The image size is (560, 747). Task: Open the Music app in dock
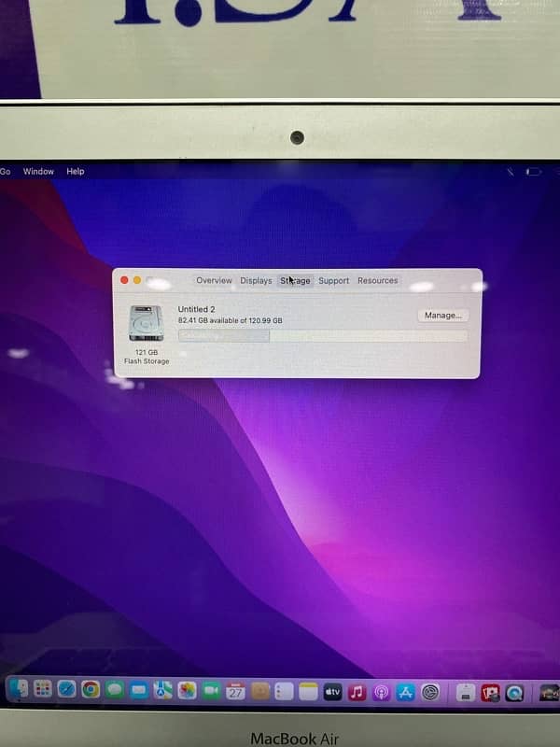click(x=357, y=692)
